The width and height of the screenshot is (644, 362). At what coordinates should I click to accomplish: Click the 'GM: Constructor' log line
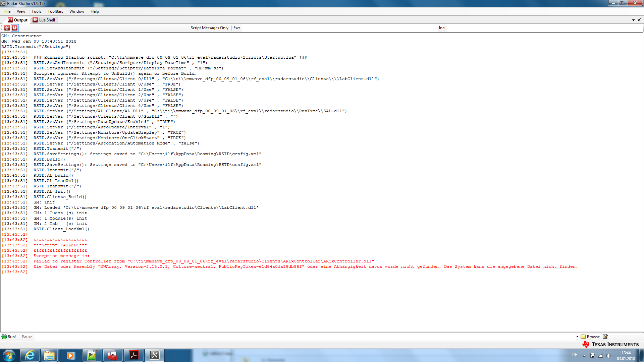point(21,36)
